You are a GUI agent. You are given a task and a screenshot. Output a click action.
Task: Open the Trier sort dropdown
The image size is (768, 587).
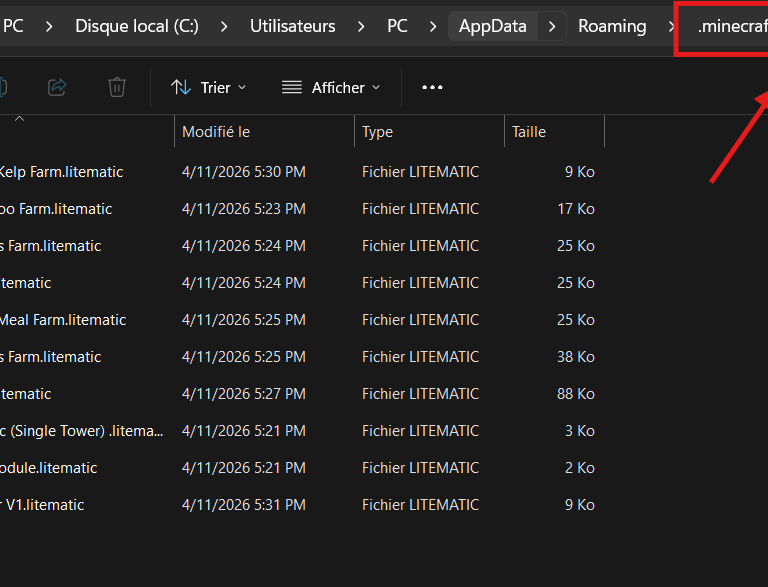[208, 88]
